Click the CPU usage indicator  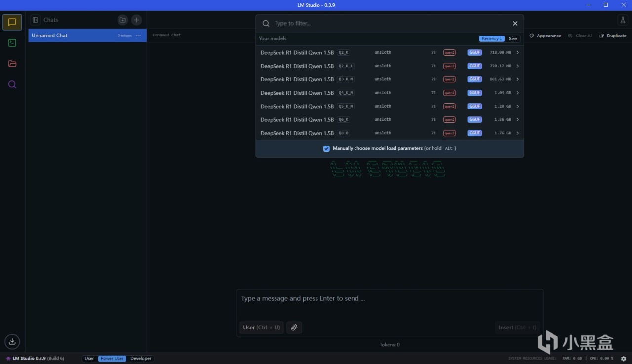[601, 358]
